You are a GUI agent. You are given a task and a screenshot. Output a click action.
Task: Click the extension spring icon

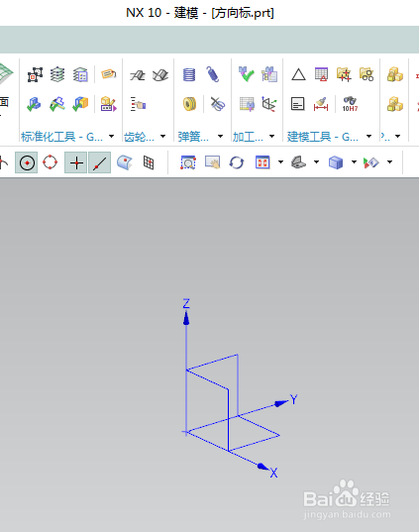213,74
